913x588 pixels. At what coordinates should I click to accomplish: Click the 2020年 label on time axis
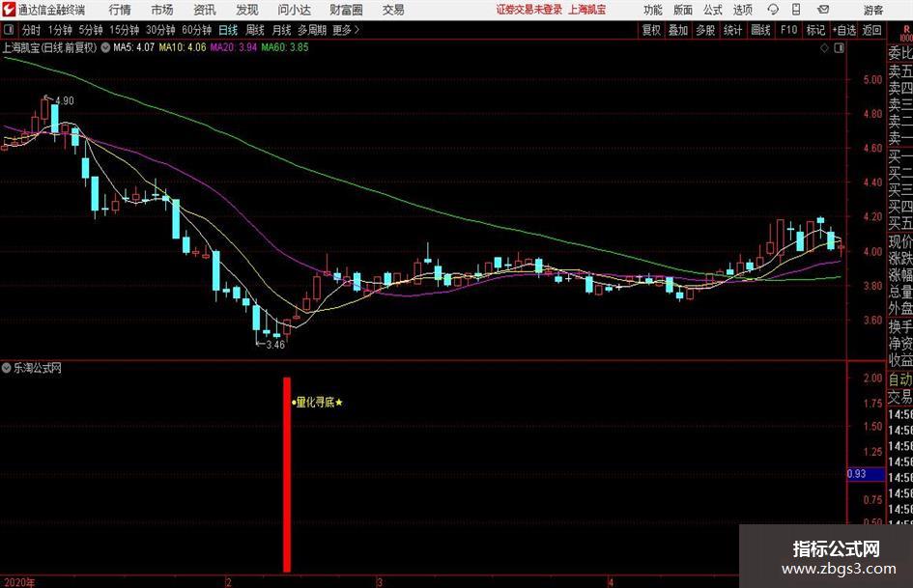pos(18,582)
